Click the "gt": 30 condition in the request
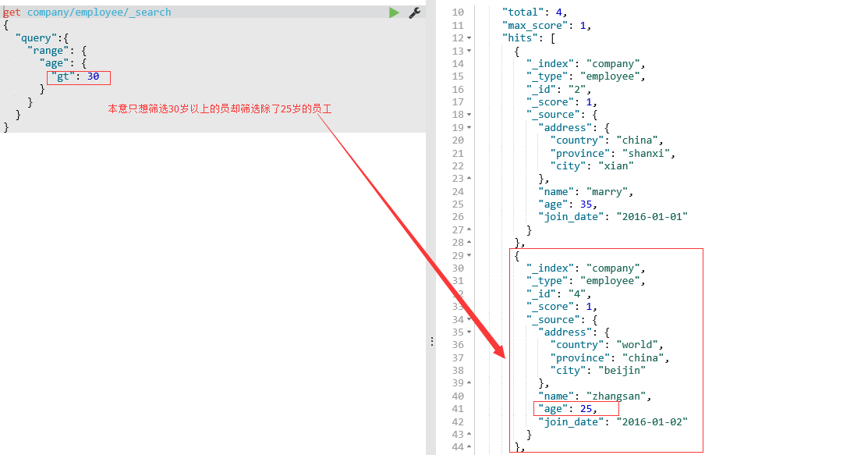The height and width of the screenshot is (455, 868). (x=76, y=76)
